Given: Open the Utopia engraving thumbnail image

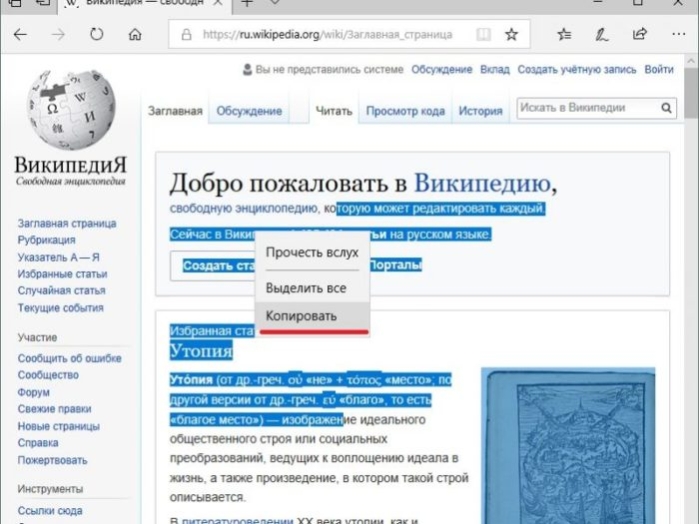Looking at the screenshot, I should click(x=568, y=445).
